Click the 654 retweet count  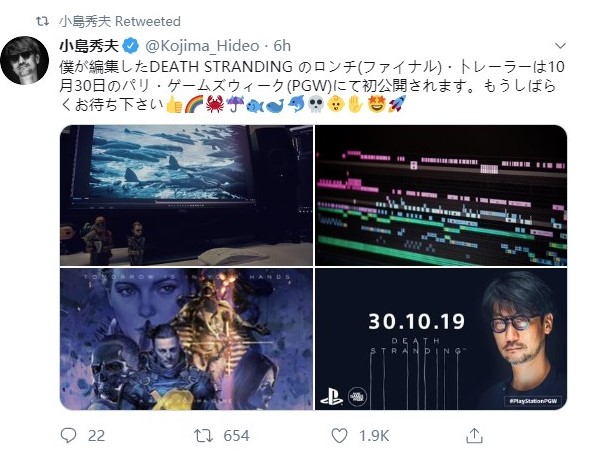(236, 436)
